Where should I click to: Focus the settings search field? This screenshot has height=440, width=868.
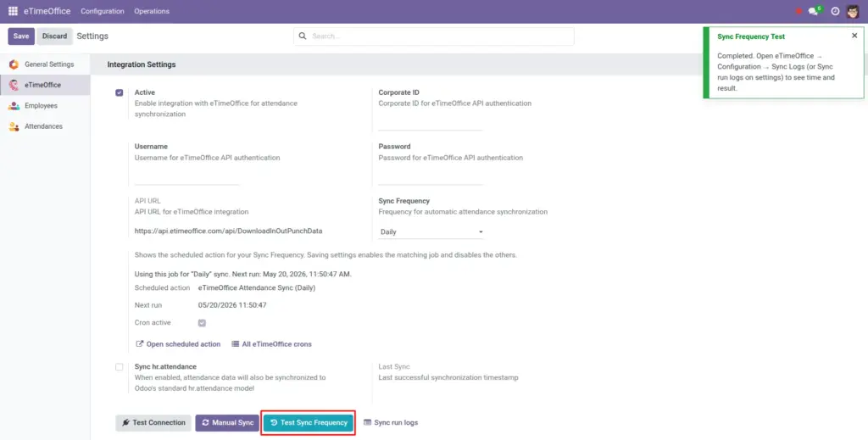pyautogui.click(x=434, y=36)
